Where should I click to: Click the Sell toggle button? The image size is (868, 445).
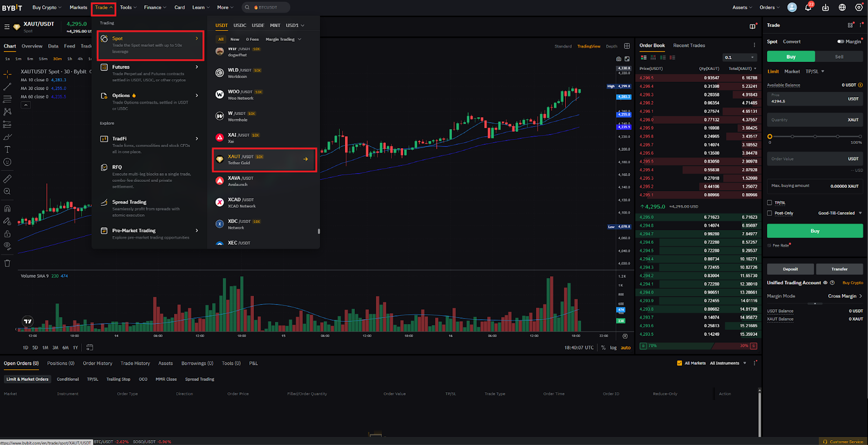pos(839,56)
